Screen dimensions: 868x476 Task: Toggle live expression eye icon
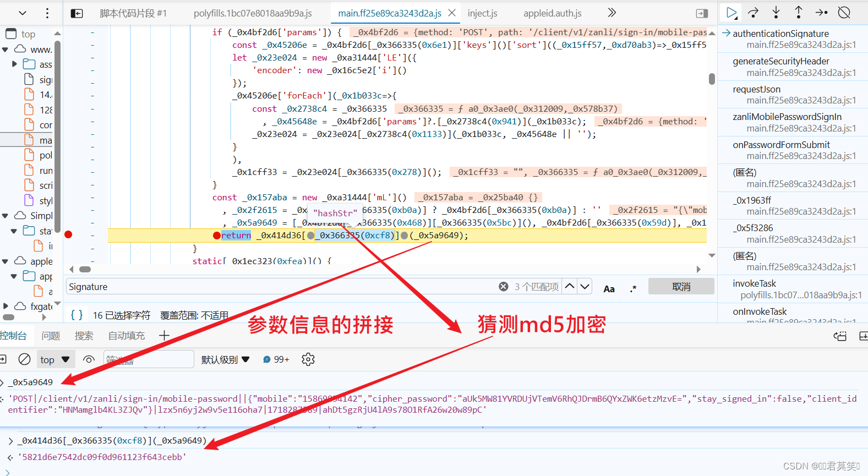(89, 359)
